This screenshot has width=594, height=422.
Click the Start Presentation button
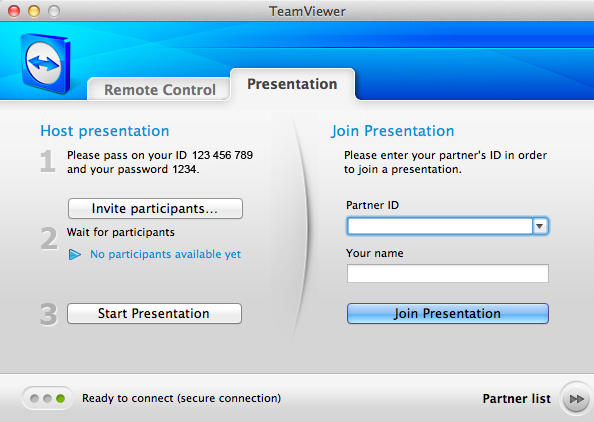[x=155, y=313]
